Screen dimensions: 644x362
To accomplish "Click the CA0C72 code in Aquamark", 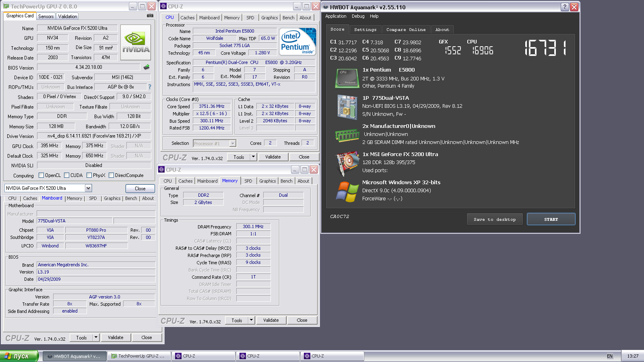I will tap(340, 216).
